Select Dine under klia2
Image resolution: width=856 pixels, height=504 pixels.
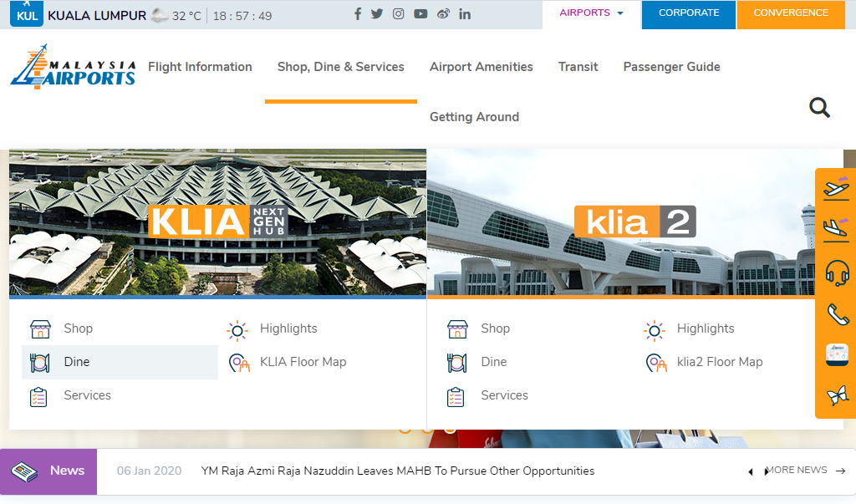pyautogui.click(x=493, y=362)
